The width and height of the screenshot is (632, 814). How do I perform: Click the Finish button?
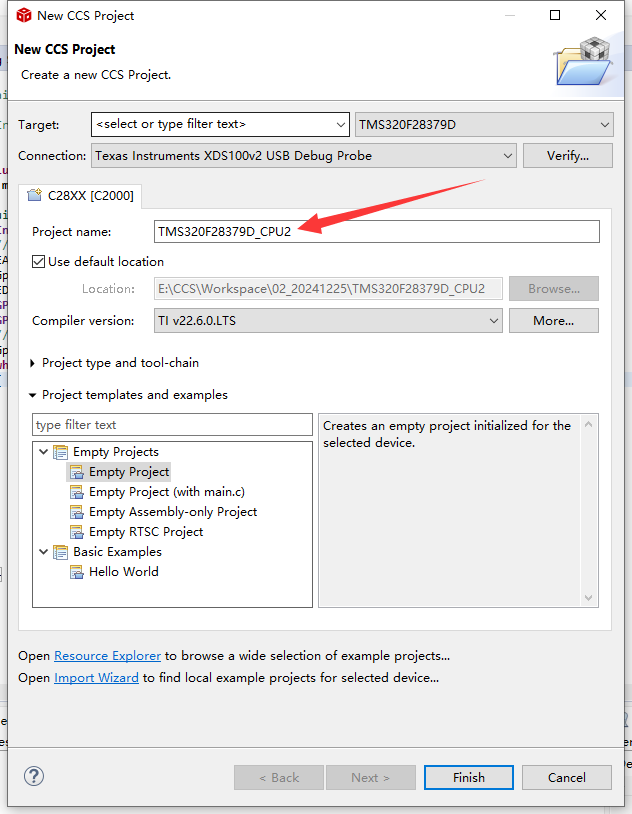coord(469,777)
